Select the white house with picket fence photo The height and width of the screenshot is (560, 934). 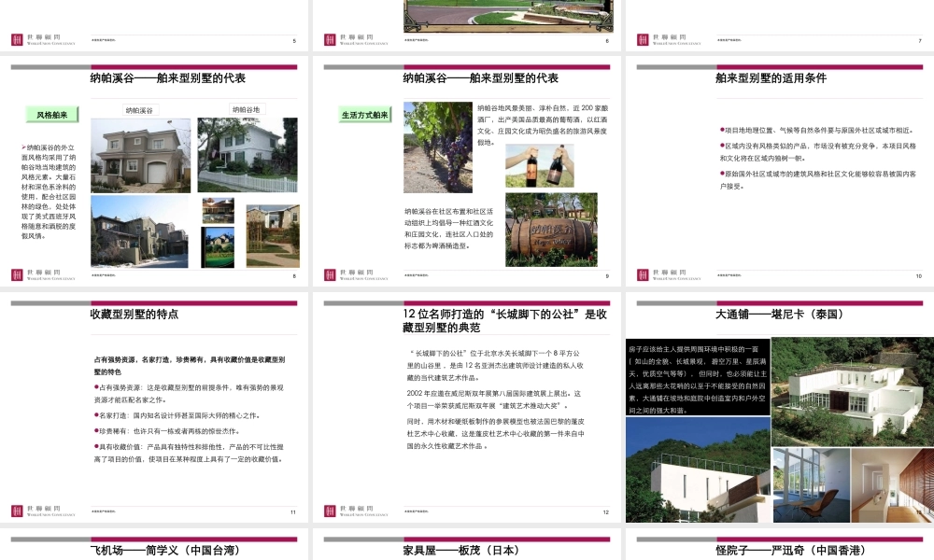point(248,155)
